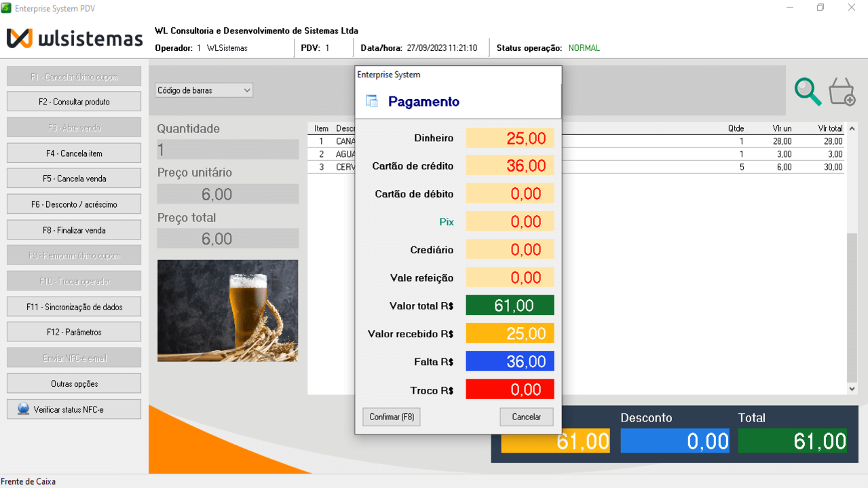Click the Vale refeição amount field

tap(510, 278)
